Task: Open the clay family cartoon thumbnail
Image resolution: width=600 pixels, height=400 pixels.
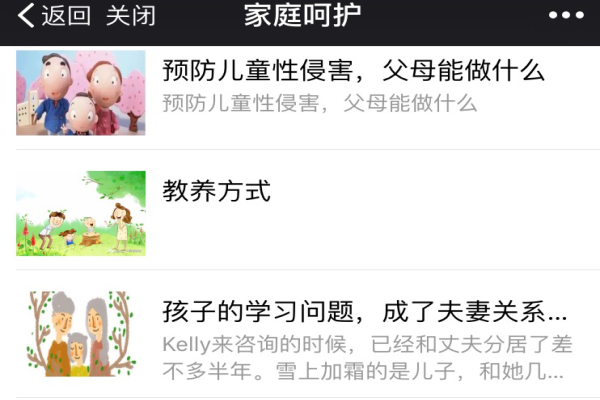Action: coord(81,93)
